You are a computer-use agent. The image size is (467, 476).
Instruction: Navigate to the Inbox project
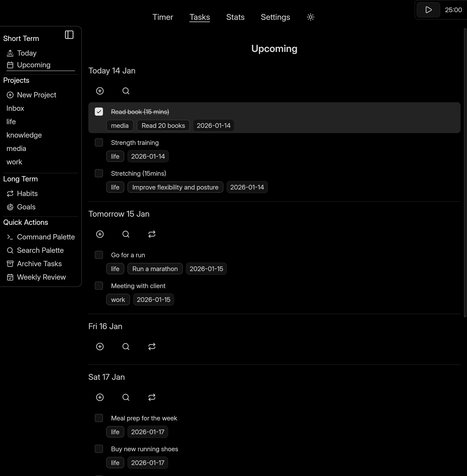(15, 108)
